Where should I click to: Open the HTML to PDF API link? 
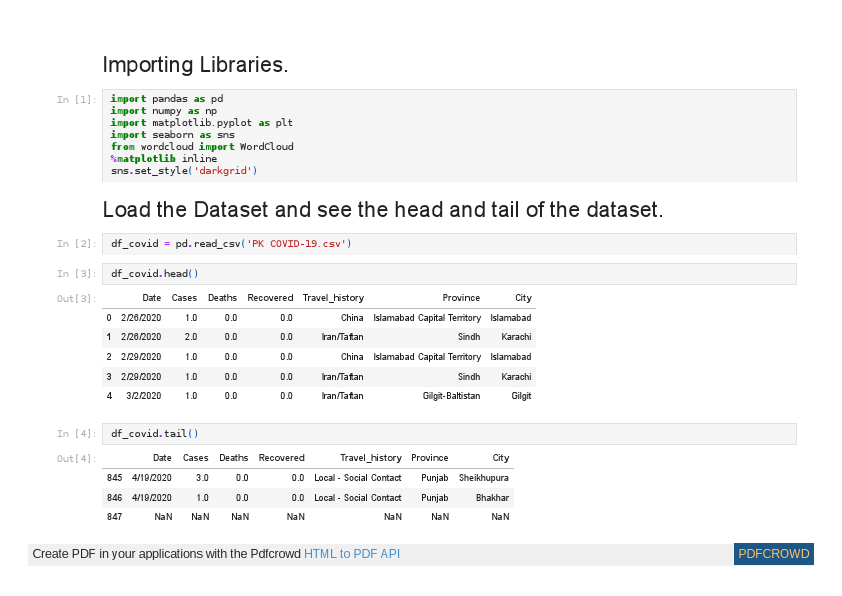pyautogui.click(x=351, y=554)
